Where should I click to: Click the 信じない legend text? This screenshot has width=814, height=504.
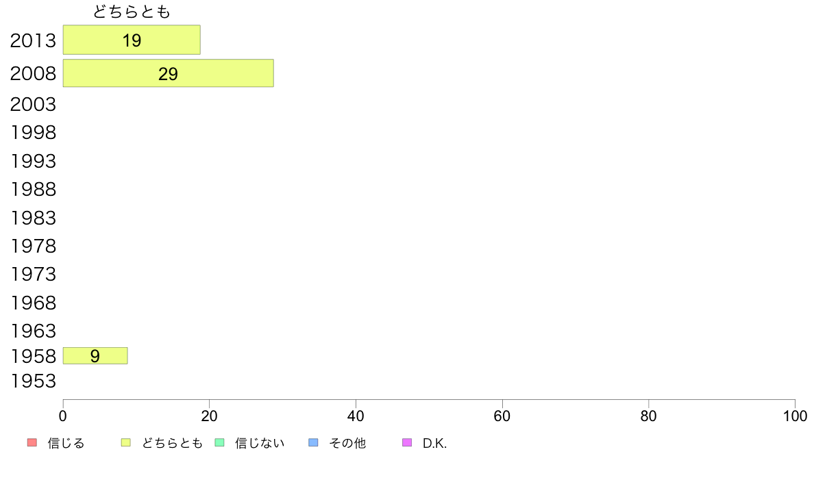click(260, 443)
